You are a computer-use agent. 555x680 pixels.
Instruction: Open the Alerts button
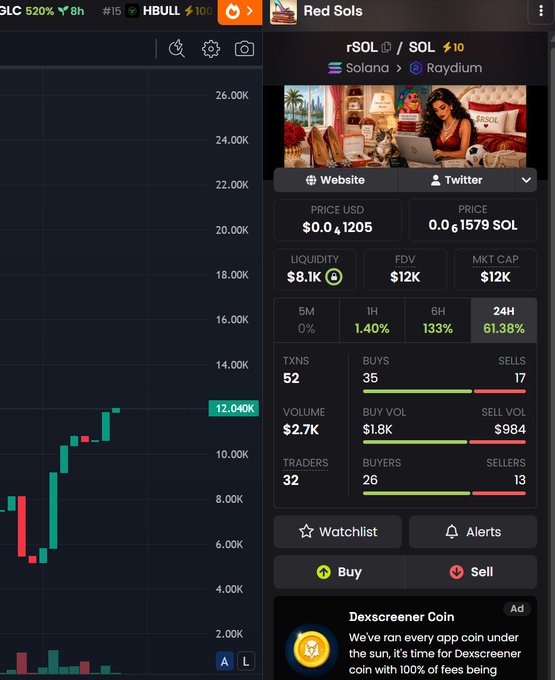pyautogui.click(x=473, y=532)
